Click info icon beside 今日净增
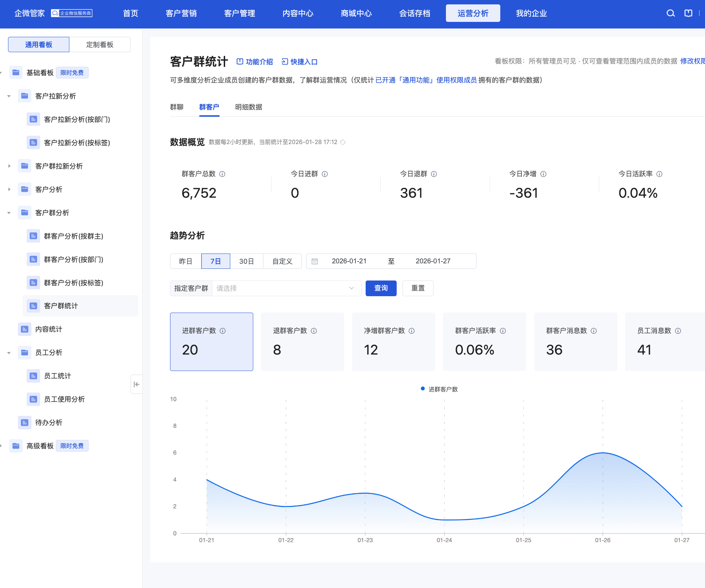Image resolution: width=705 pixels, height=588 pixels. [543, 174]
